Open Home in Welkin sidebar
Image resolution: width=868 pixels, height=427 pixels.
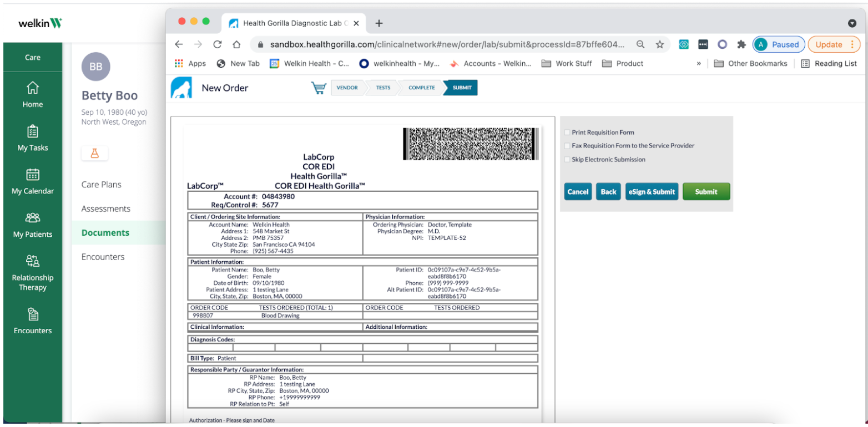pos(33,94)
